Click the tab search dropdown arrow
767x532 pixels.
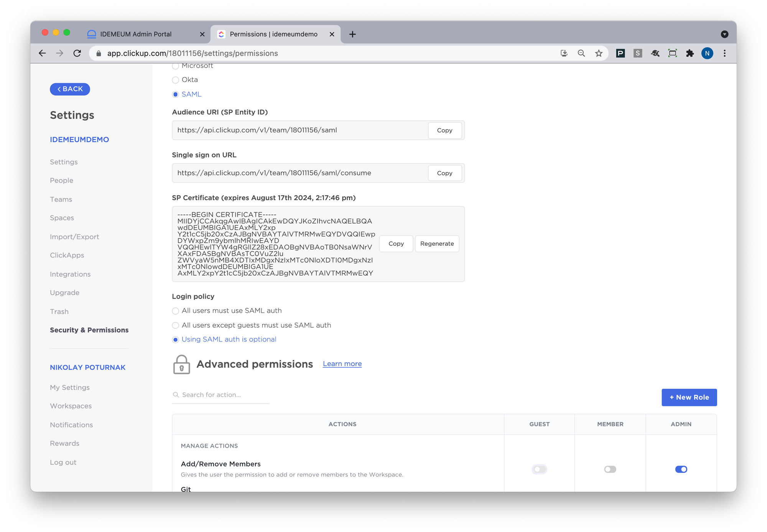pos(724,34)
